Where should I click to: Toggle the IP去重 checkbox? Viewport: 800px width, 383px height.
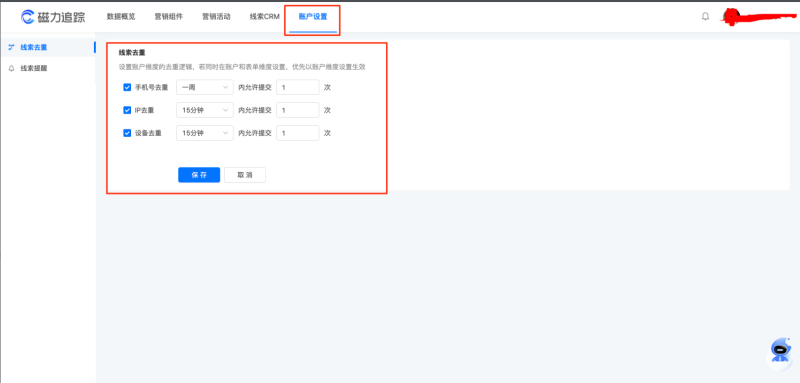click(x=128, y=110)
